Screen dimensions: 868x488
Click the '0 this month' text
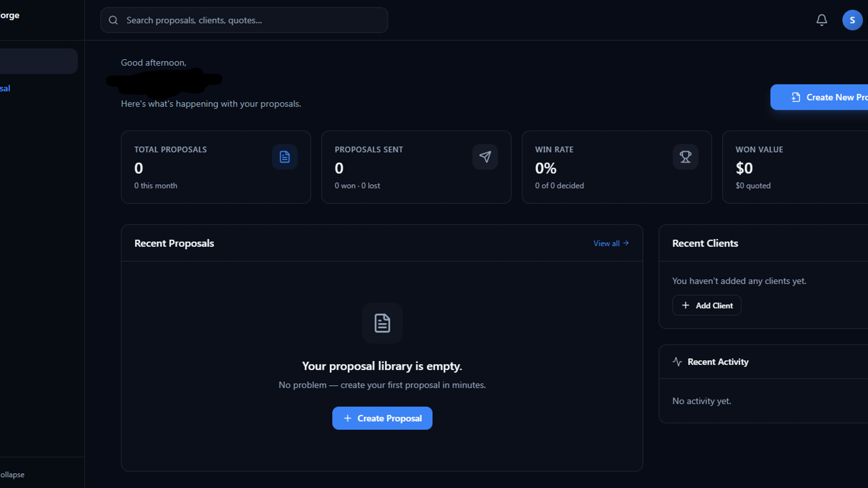click(156, 186)
